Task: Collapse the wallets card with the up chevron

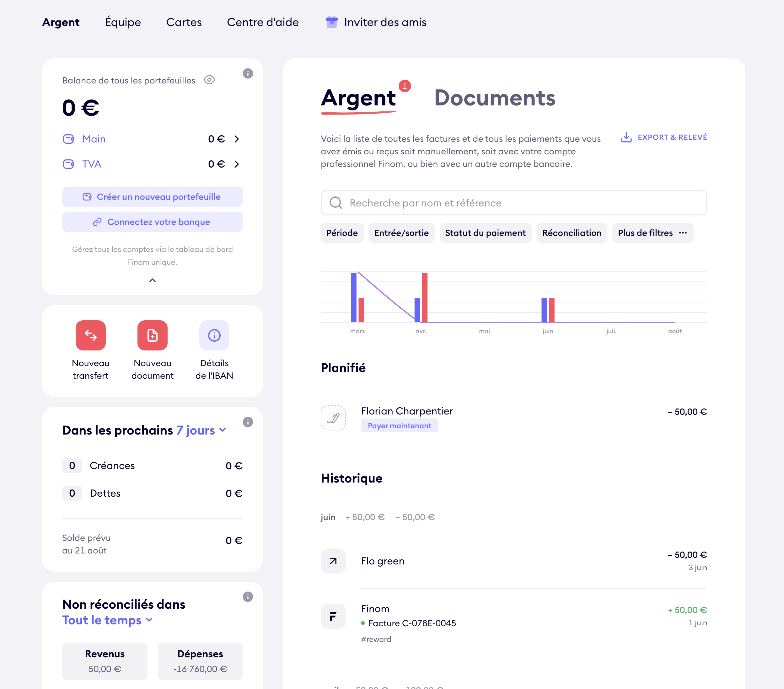Action: pos(152,280)
